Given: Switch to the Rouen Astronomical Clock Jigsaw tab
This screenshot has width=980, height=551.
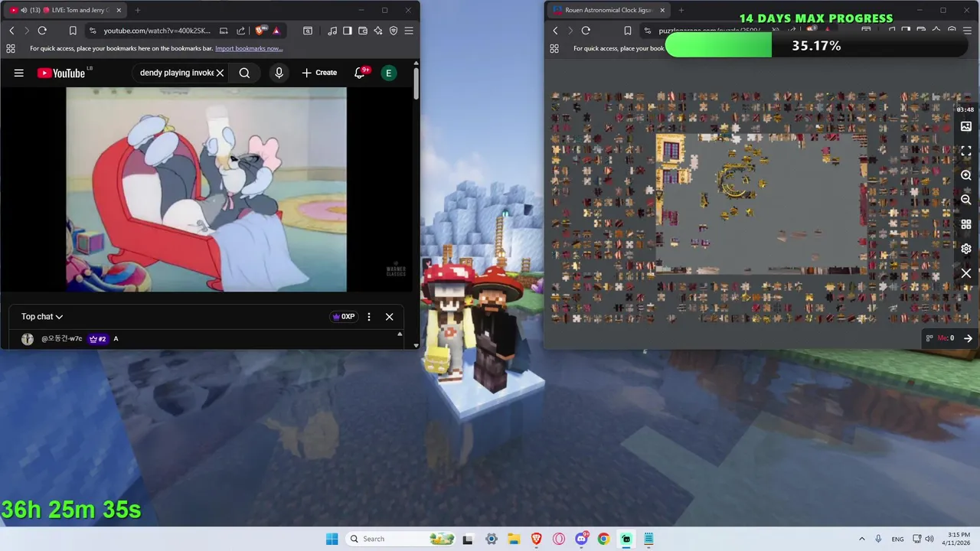Looking at the screenshot, I should 609,10.
